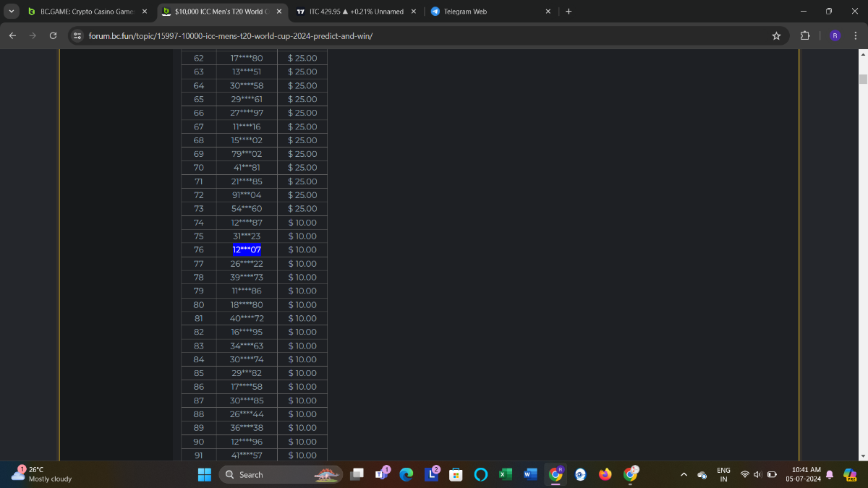Image resolution: width=868 pixels, height=488 pixels.
Task: Click the highlighted 12***07 cell
Action: [247, 249]
